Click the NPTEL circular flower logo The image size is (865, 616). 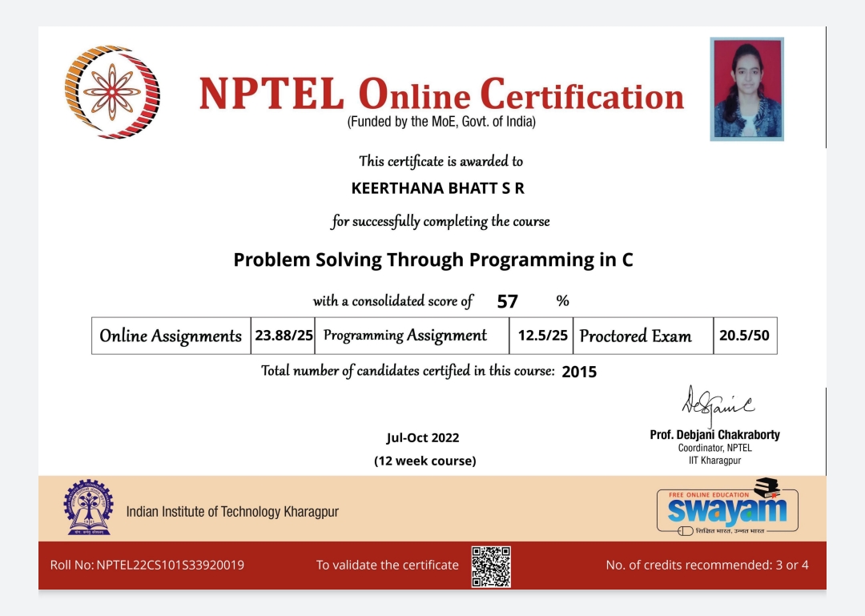click(x=111, y=91)
